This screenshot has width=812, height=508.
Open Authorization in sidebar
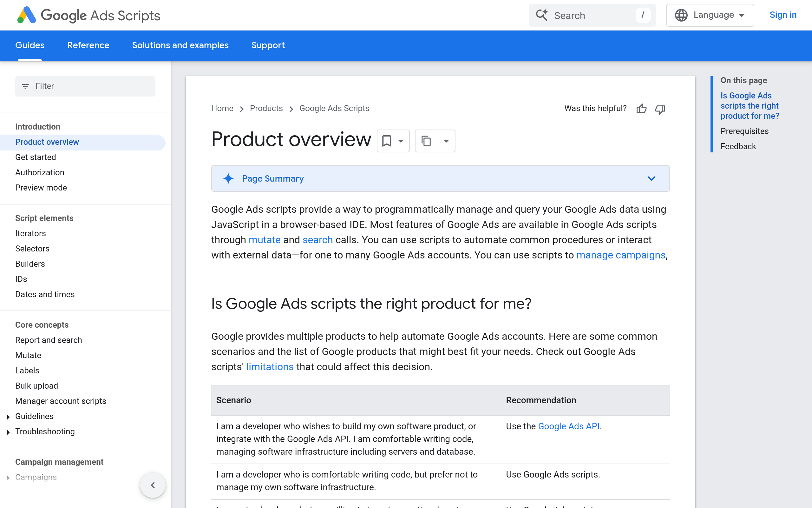click(x=40, y=172)
